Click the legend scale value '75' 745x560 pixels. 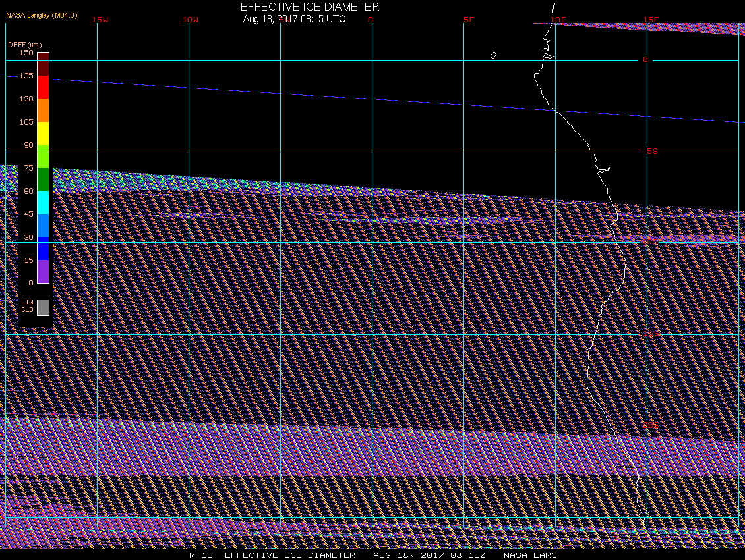29,167
